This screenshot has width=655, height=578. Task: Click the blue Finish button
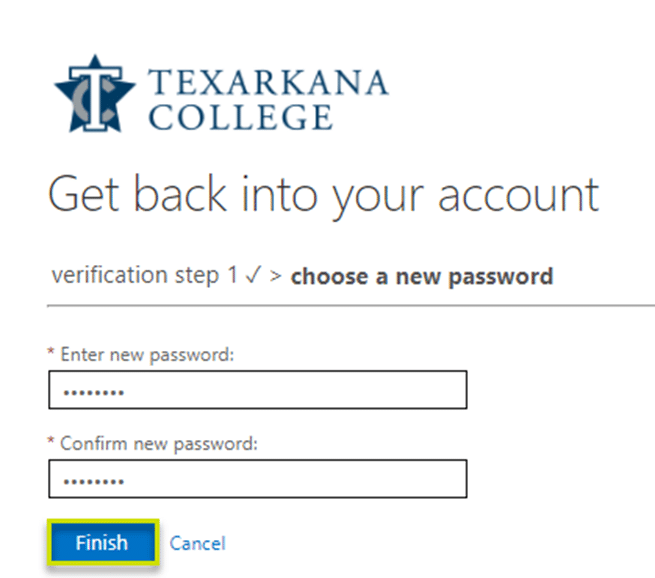[103, 543]
